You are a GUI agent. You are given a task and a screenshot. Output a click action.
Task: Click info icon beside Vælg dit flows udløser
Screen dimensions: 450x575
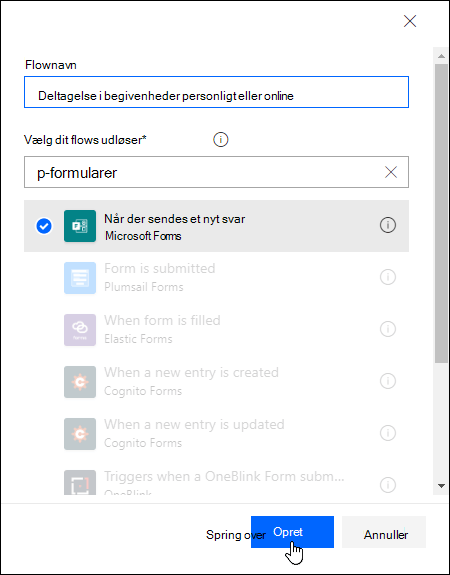[220, 140]
